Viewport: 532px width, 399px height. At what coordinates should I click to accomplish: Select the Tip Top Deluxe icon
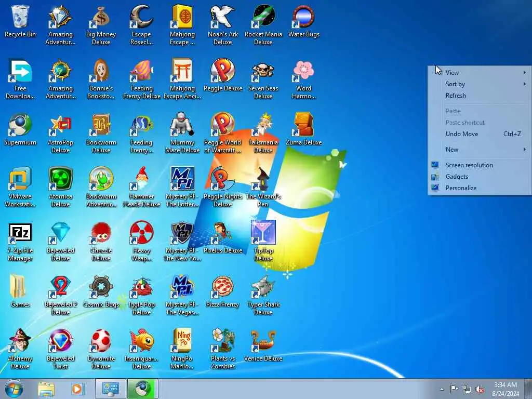[263, 241]
